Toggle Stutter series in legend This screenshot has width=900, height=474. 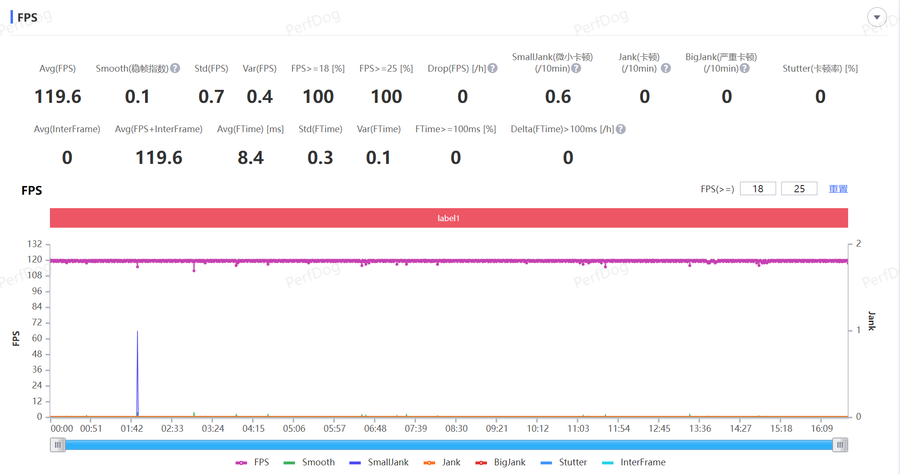pyautogui.click(x=563, y=462)
